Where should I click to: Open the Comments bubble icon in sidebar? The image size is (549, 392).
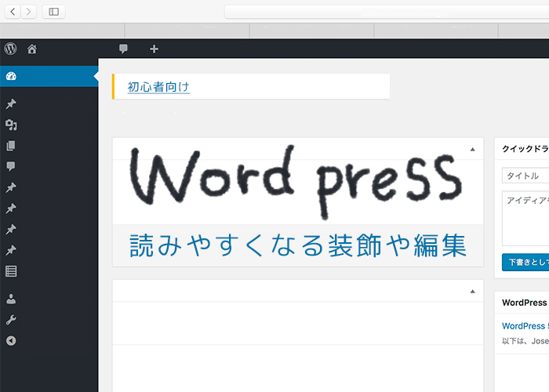click(11, 166)
